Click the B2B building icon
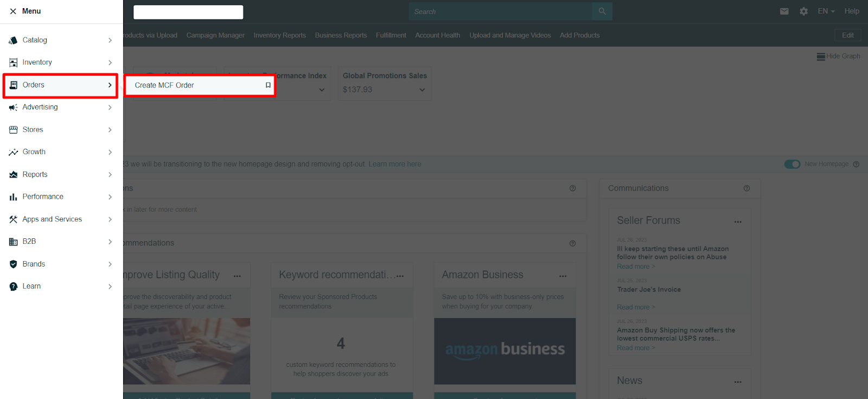This screenshot has height=399, width=868. click(13, 242)
